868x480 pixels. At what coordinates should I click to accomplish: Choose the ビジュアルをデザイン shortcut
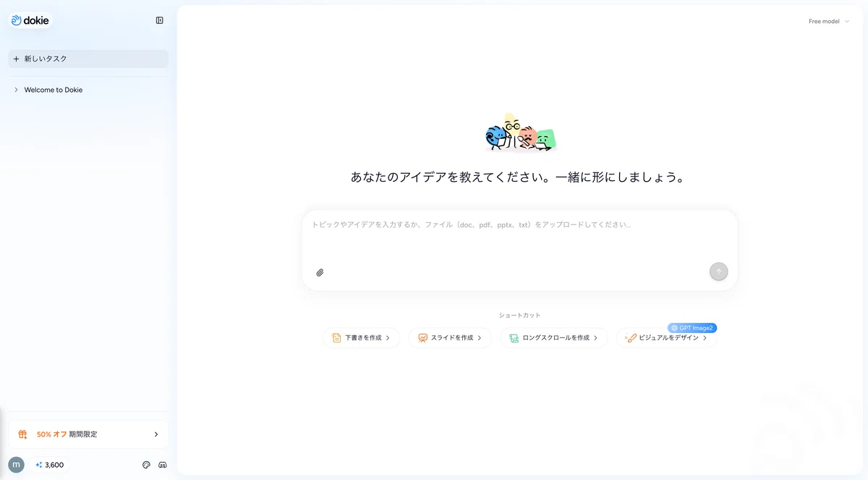coord(666,338)
